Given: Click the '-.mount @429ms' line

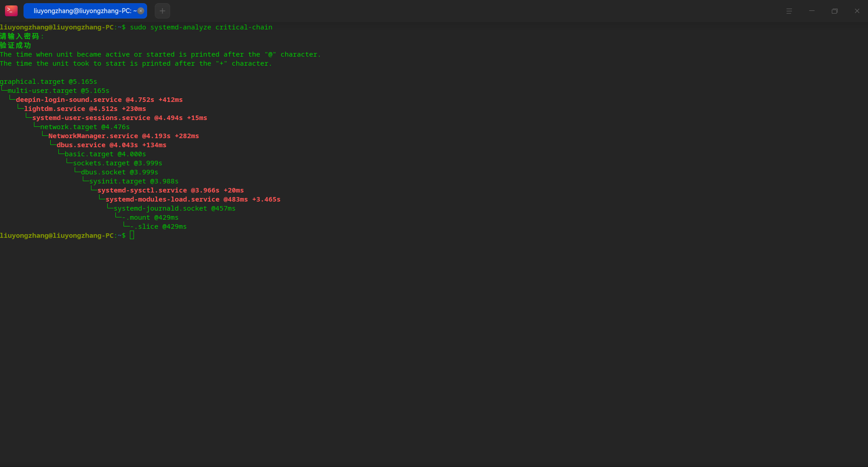Looking at the screenshot, I should (150, 217).
